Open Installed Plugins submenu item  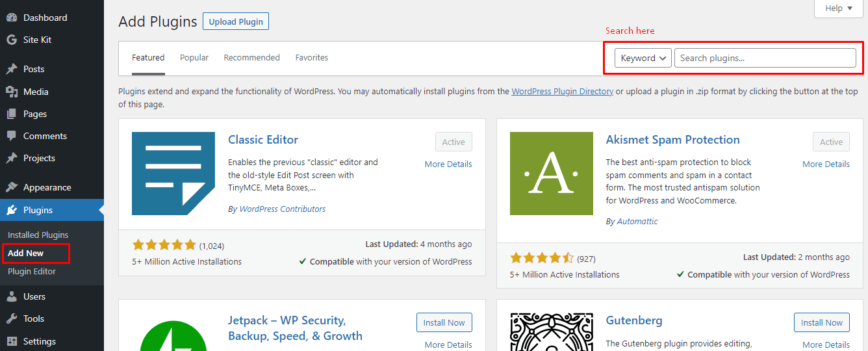(x=38, y=235)
